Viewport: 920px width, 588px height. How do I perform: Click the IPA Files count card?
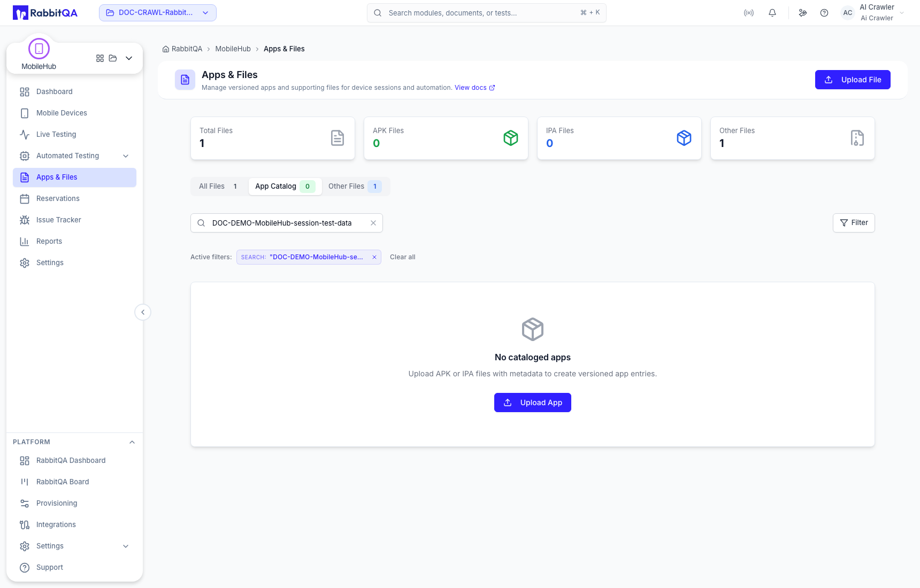[619, 138]
